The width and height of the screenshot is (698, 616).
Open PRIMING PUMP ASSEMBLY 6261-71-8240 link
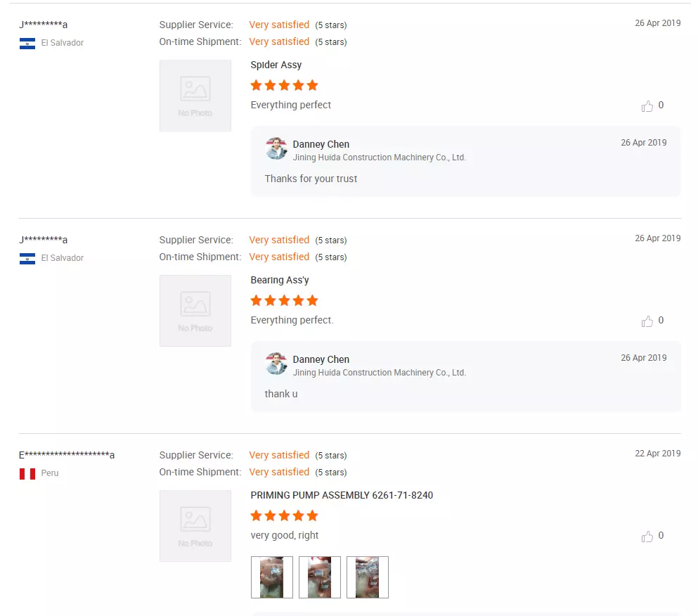342,495
